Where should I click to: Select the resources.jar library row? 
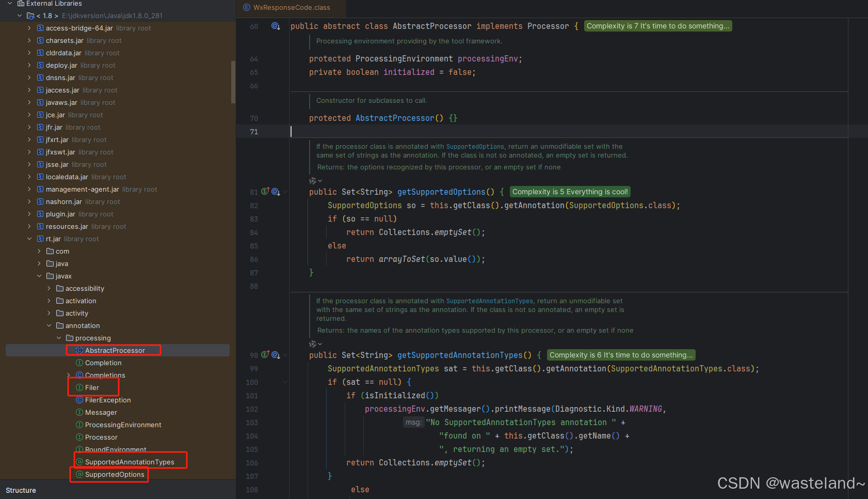(118, 227)
